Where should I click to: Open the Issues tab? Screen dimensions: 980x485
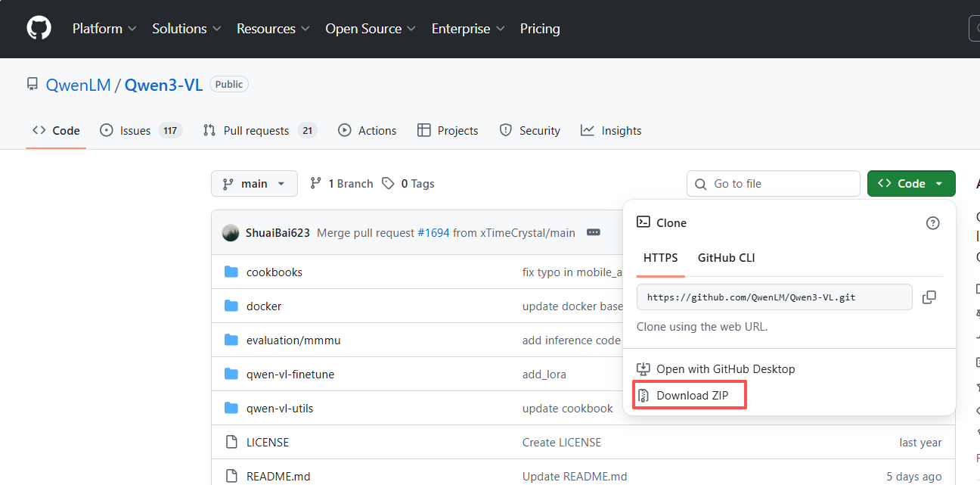pyautogui.click(x=141, y=130)
